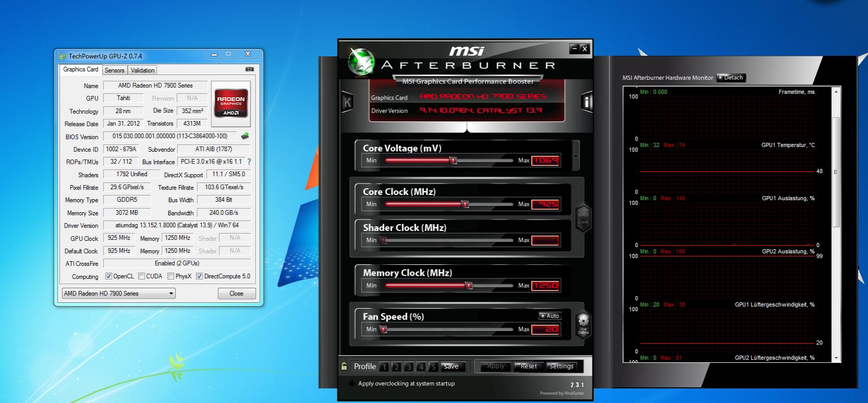Select profile slot 2
The image size is (868, 403).
[x=396, y=367]
